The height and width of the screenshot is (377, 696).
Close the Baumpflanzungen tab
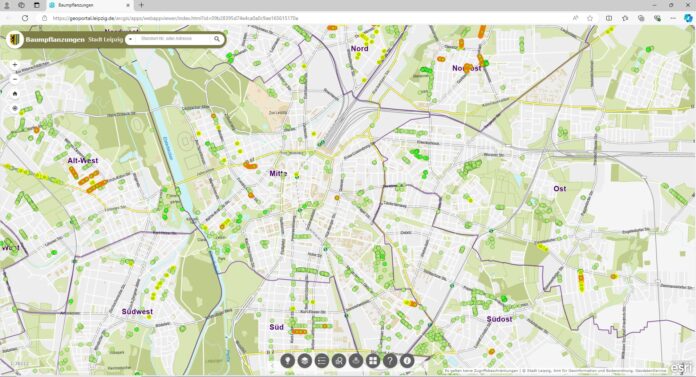click(128, 5)
